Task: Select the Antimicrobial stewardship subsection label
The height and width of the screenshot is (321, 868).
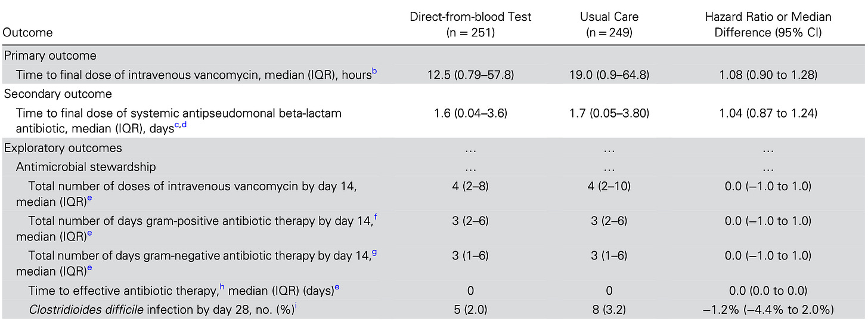Action: point(86,166)
